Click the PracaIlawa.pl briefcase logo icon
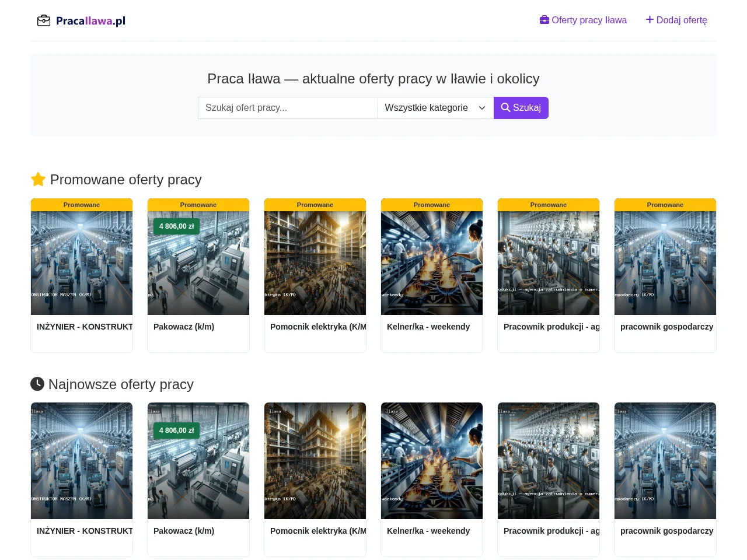 coord(44,21)
